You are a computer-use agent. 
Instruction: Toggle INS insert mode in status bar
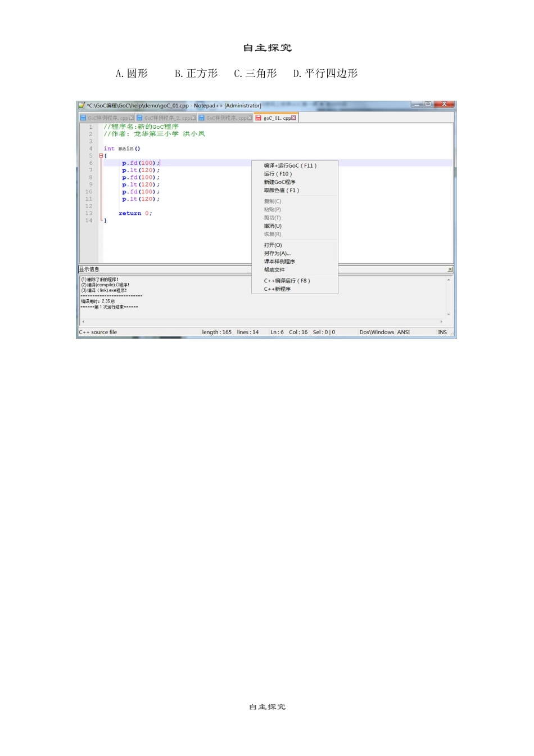442,332
